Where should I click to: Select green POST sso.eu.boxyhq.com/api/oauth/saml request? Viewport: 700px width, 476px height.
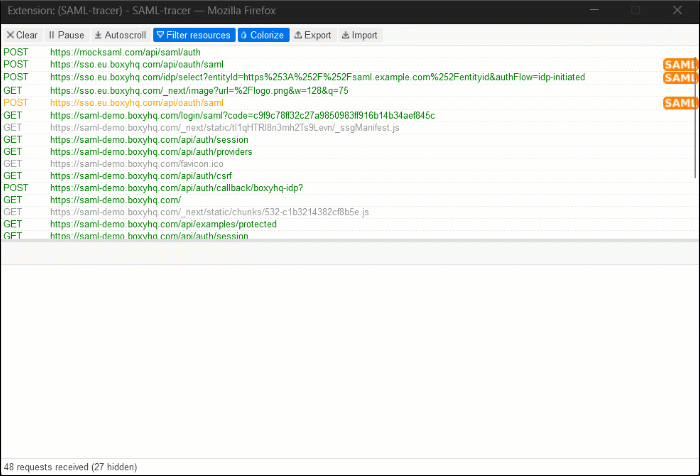tap(348, 64)
